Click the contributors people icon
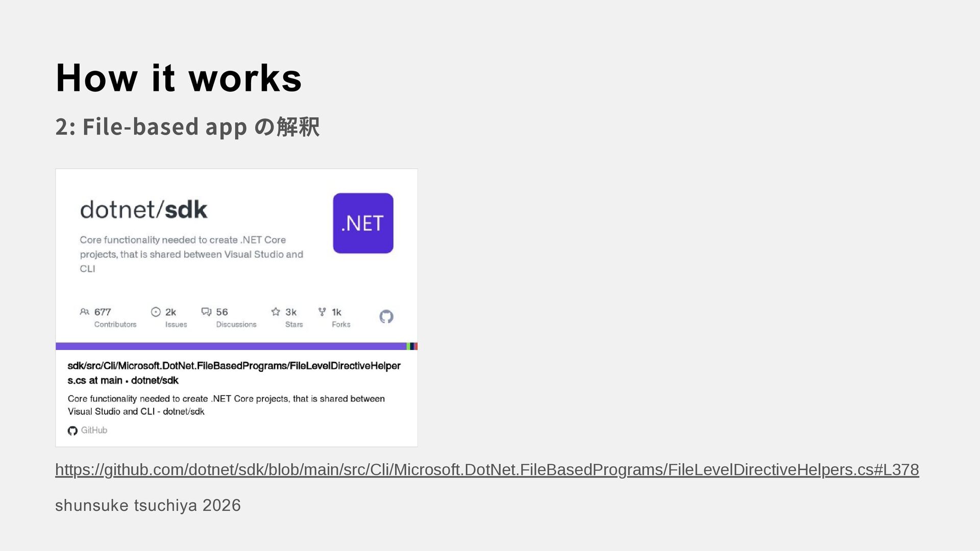This screenshot has height=551, width=980. point(85,312)
